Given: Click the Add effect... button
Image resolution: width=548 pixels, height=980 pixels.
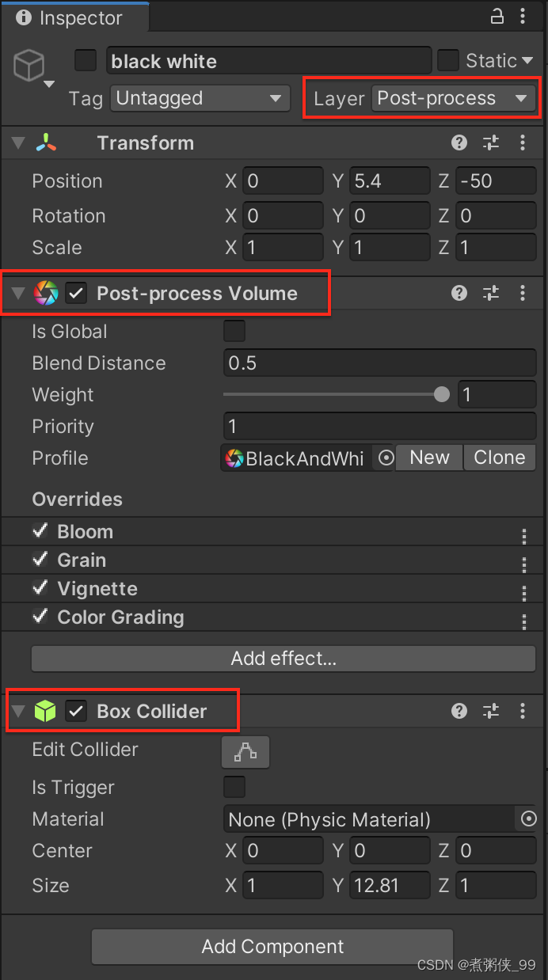Looking at the screenshot, I should pyautogui.click(x=284, y=659).
